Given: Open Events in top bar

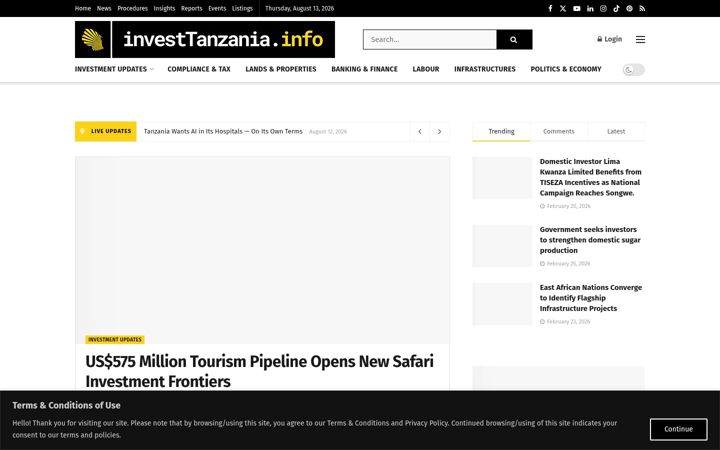Looking at the screenshot, I should pyautogui.click(x=217, y=8).
